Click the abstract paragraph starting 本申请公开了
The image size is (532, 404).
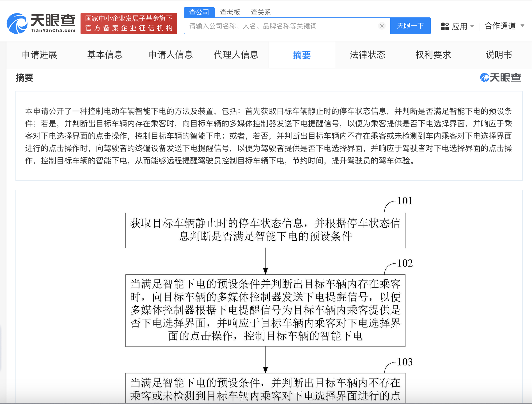[x=269, y=136]
